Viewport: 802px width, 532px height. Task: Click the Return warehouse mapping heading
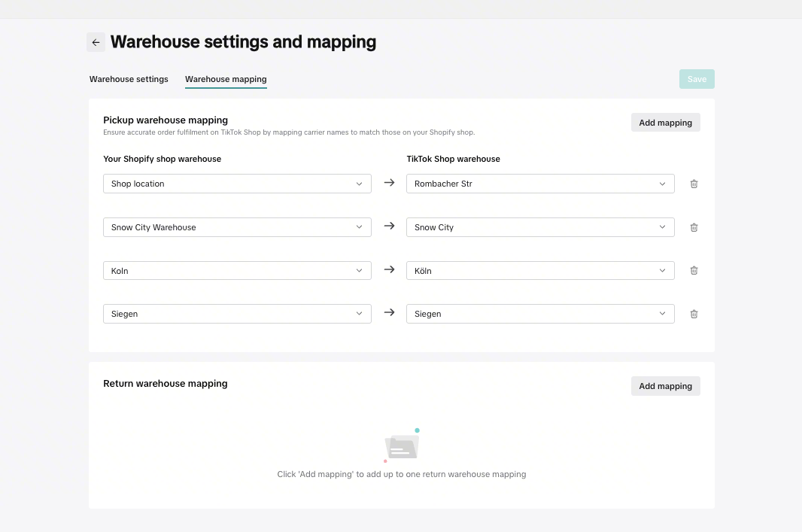click(x=166, y=384)
